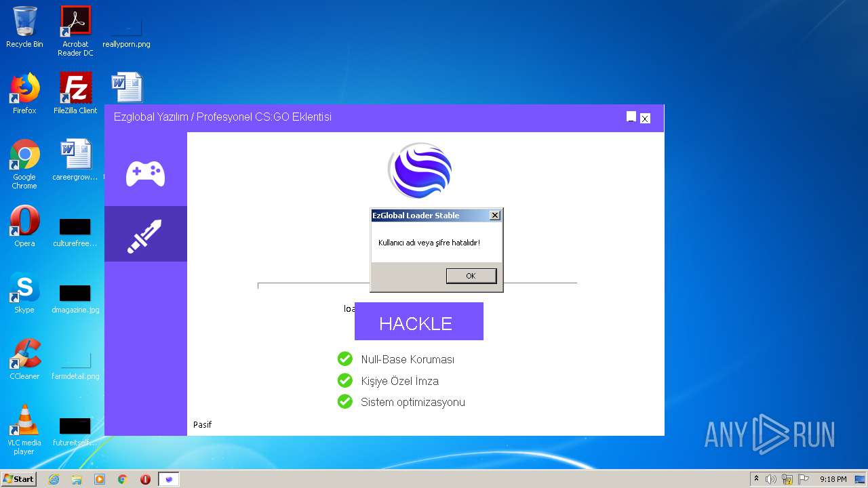Image resolution: width=868 pixels, height=488 pixels.
Task: Click the Pasif status text
Action: coord(202,425)
